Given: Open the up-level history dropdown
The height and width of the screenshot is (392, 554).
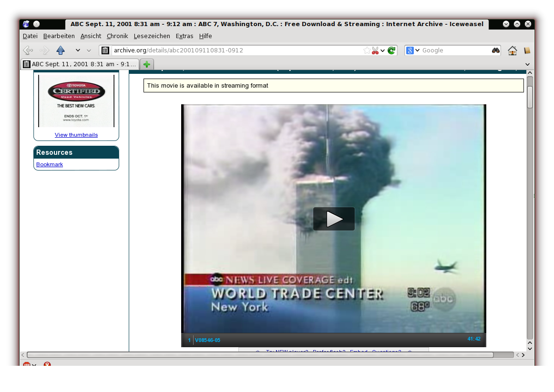Looking at the screenshot, I should click(x=78, y=50).
